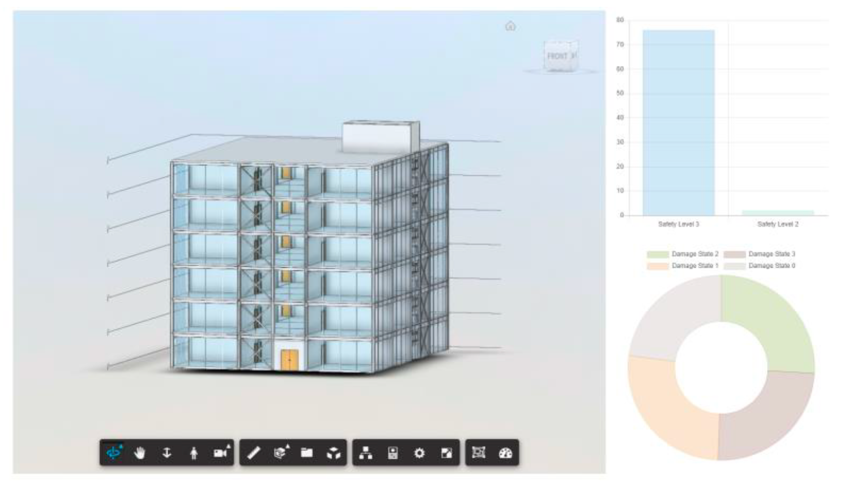868x485 pixels.
Task: Activate the Measure ruler tool
Action: pos(254,452)
